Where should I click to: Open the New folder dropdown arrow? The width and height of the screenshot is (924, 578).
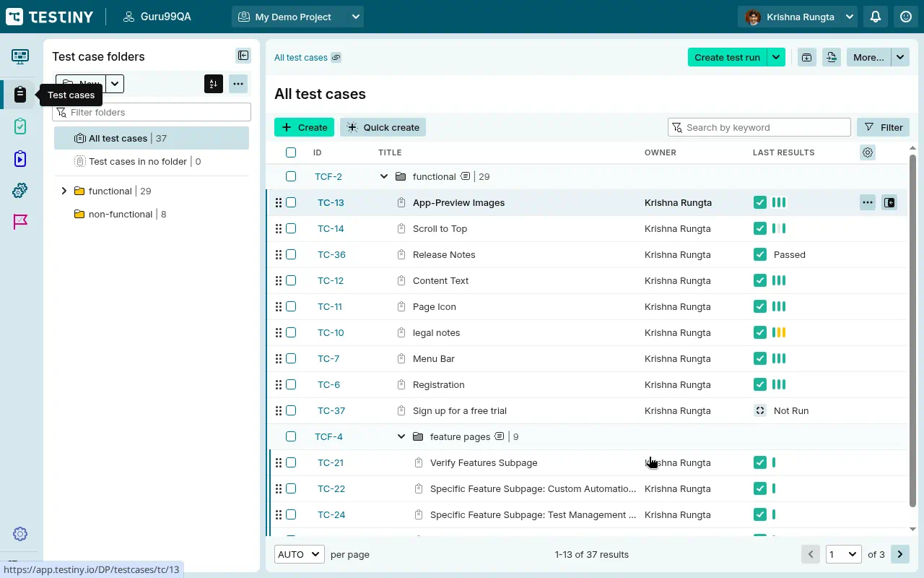pos(115,84)
